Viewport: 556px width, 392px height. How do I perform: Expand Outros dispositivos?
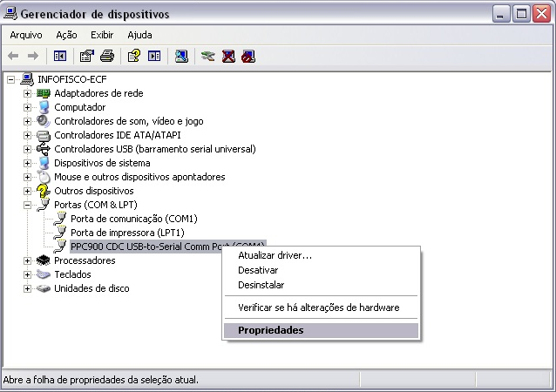(27, 191)
